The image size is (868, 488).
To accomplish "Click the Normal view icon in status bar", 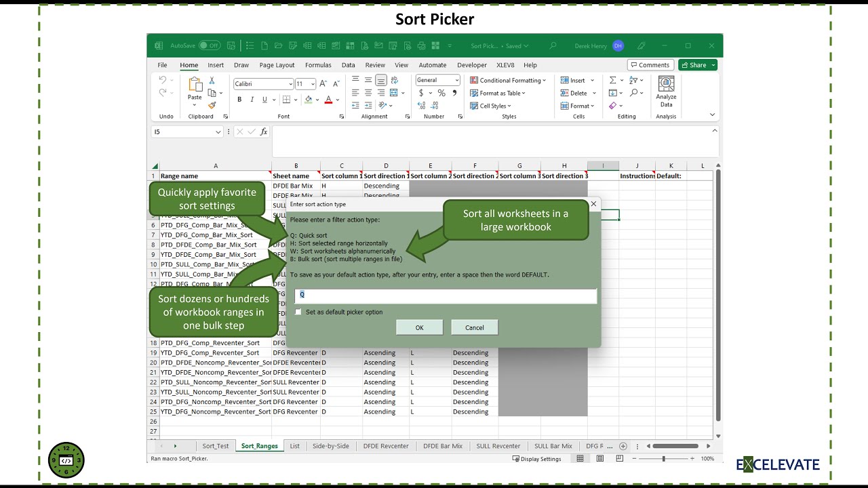I will tap(580, 459).
